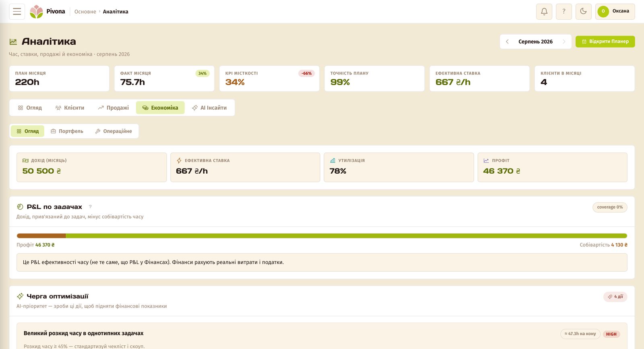Click the coverage 0% badge
This screenshot has height=349, width=644.
tap(610, 207)
